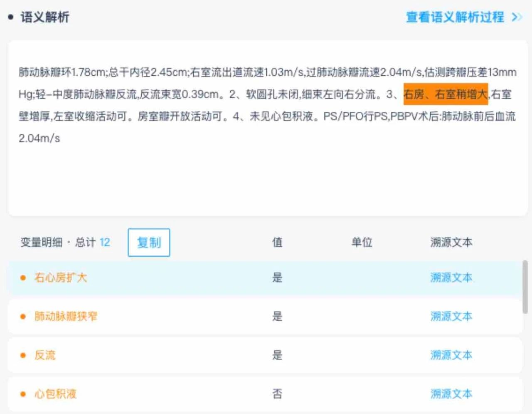532x414 pixels.
Task: Open 溯源文本 link on the 肺动脉瓣狭窄 row
Action: (451, 316)
